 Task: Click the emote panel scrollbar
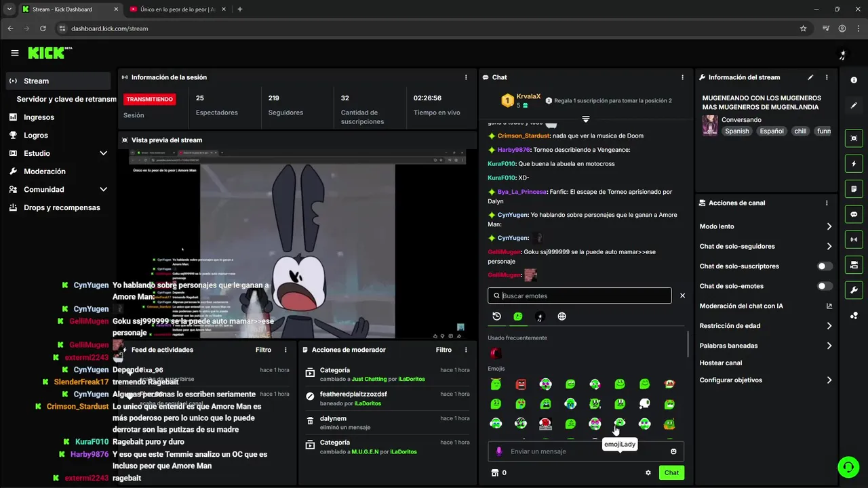coord(688,344)
